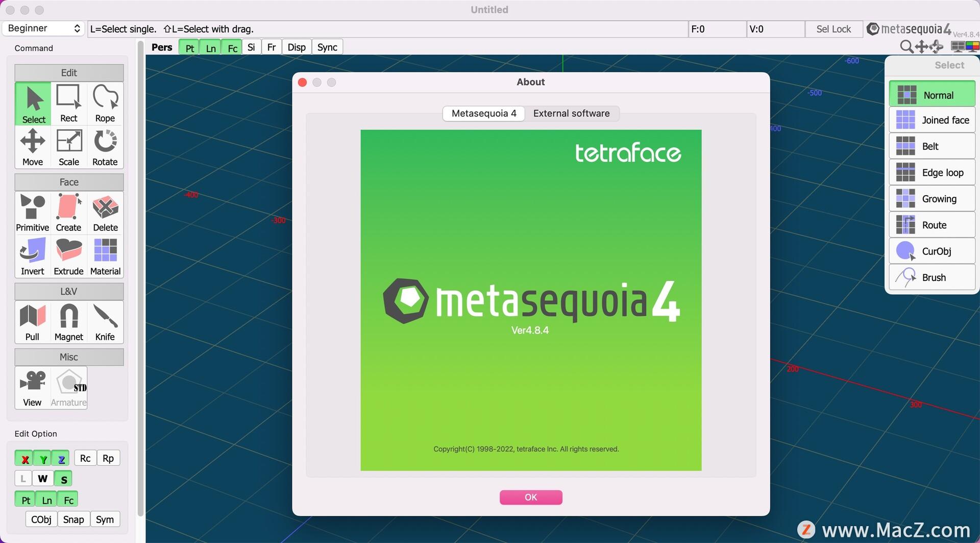This screenshot has width=980, height=543.
Task: Choose Joined face selection mode
Action: pyautogui.click(x=932, y=120)
